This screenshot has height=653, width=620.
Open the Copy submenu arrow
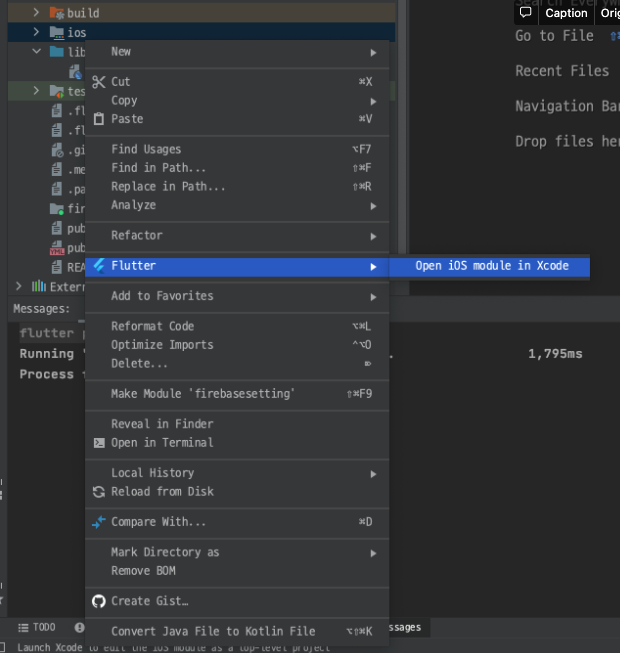373,102
